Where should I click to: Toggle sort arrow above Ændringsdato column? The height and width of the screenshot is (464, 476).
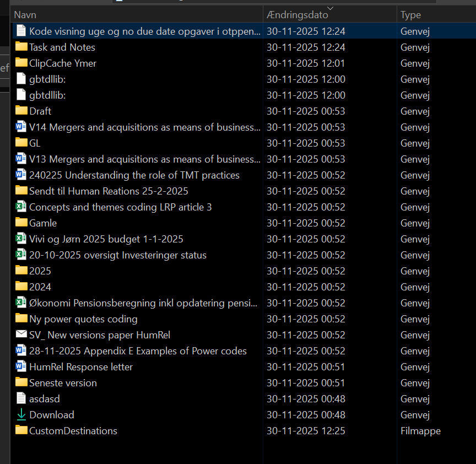[330, 8]
